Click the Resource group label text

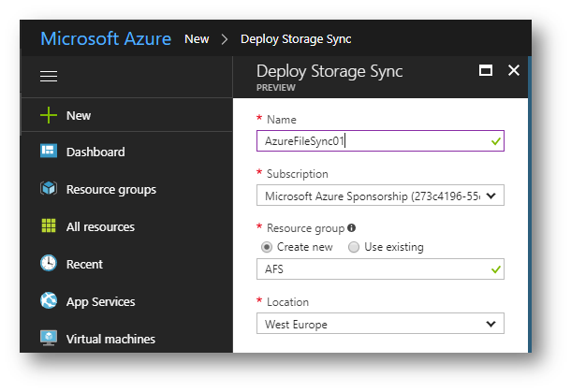[x=305, y=228]
